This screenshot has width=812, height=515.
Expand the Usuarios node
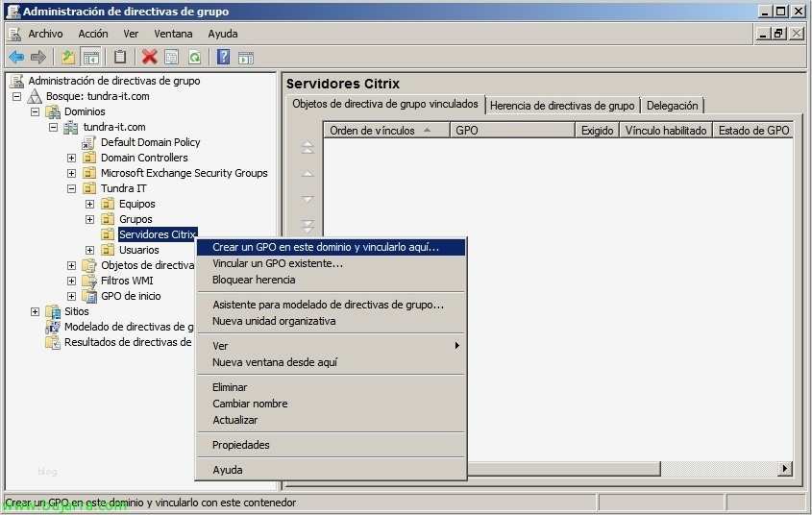click(90, 250)
